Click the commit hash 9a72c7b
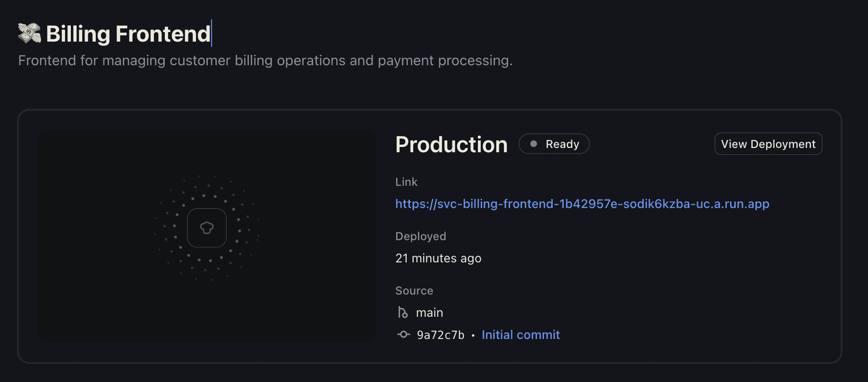Image resolution: width=868 pixels, height=382 pixels. coord(441,335)
